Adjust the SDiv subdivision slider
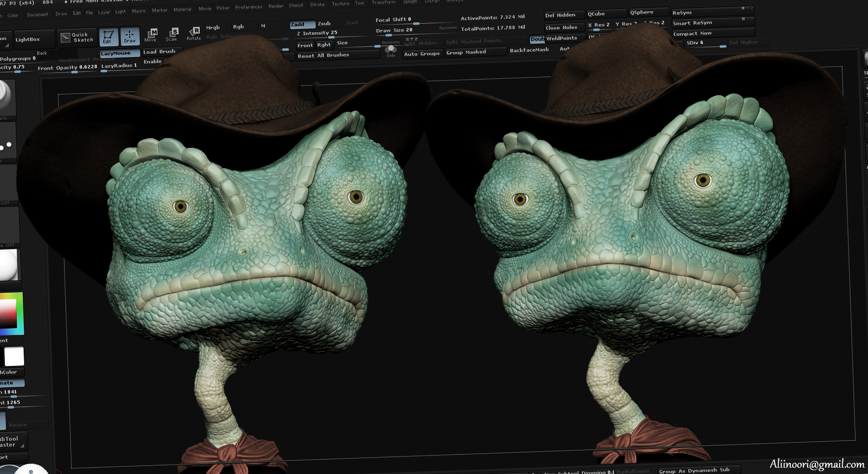 (x=705, y=43)
